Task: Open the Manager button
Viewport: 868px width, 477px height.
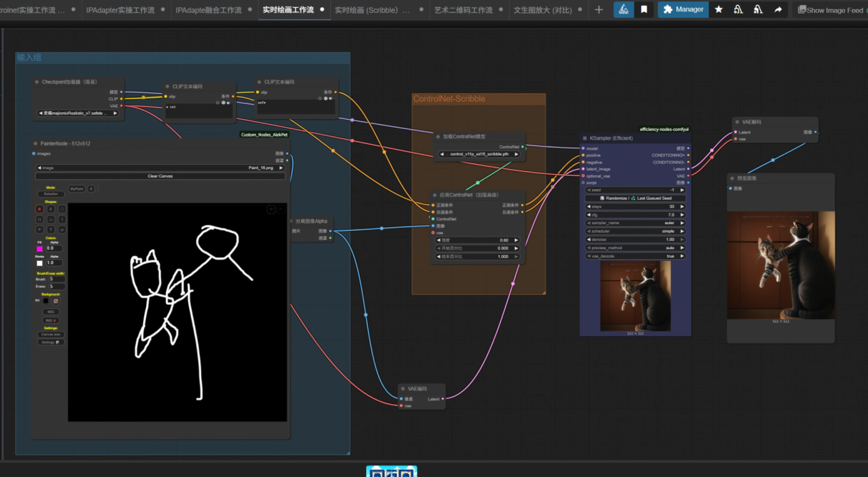Action: coord(683,10)
